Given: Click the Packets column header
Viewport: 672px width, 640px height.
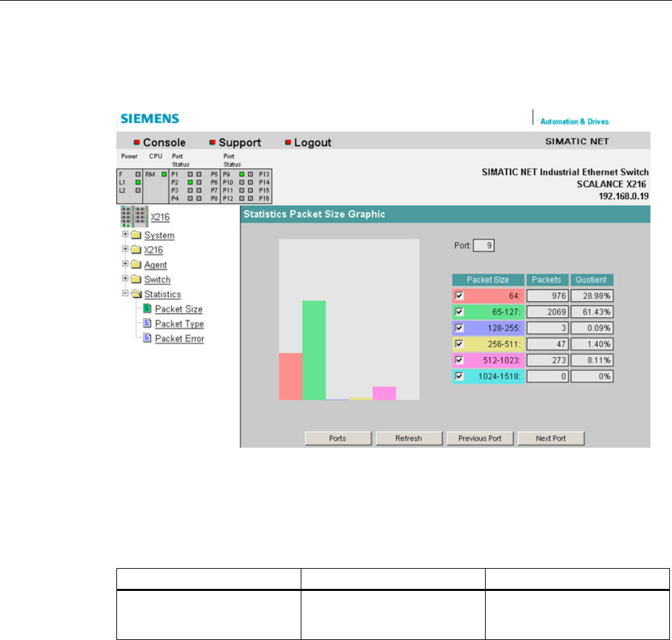Looking at the screenshot, I should 548,280.
